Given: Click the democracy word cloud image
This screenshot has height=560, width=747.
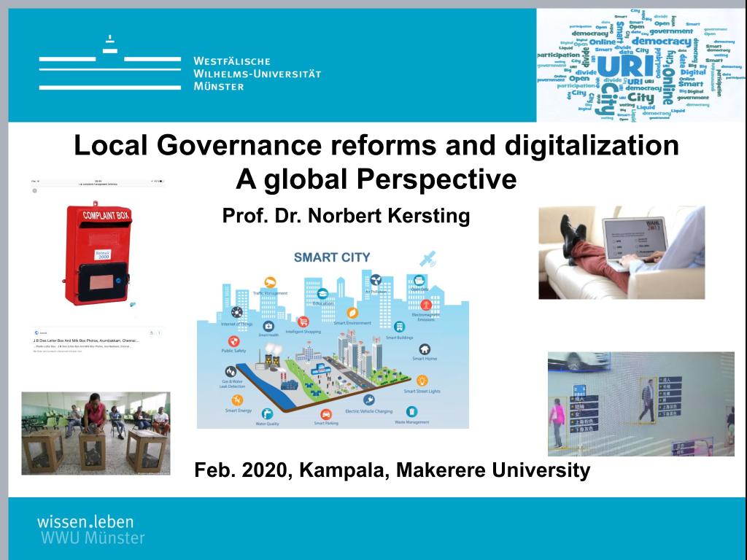Looking at the screenshot, I should [x=640, y=66].
